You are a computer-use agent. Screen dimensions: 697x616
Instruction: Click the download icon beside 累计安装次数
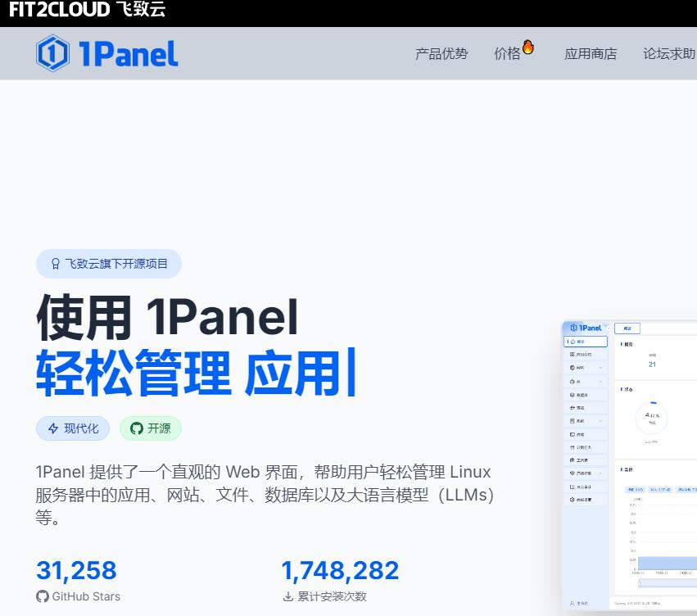coord(287,596)
